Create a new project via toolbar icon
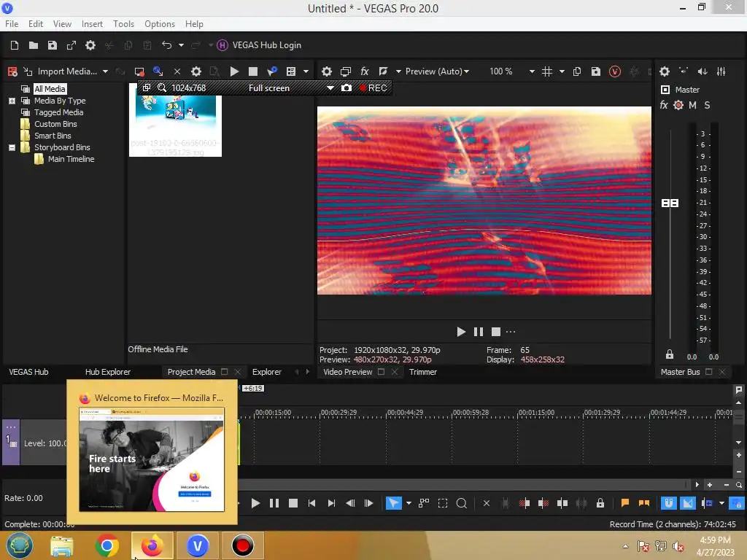This screenshot has width=747, height=560. point(15,45)
